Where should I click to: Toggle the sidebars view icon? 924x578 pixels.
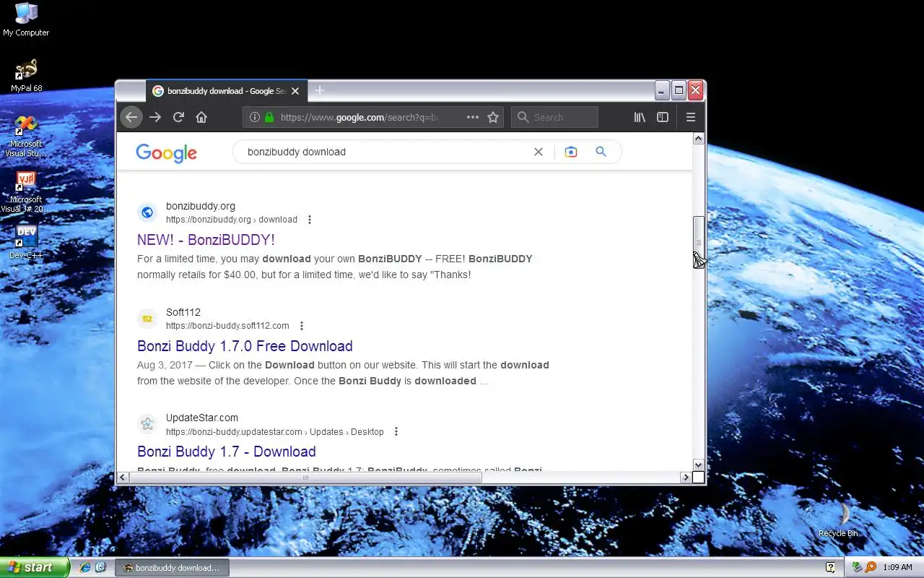pos(663,117)
